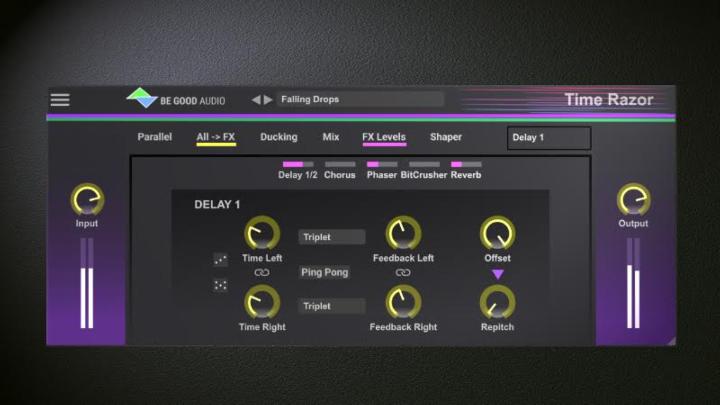720x405 pixels.
Task: Select the Parallel routing mode
Action: 155,137
